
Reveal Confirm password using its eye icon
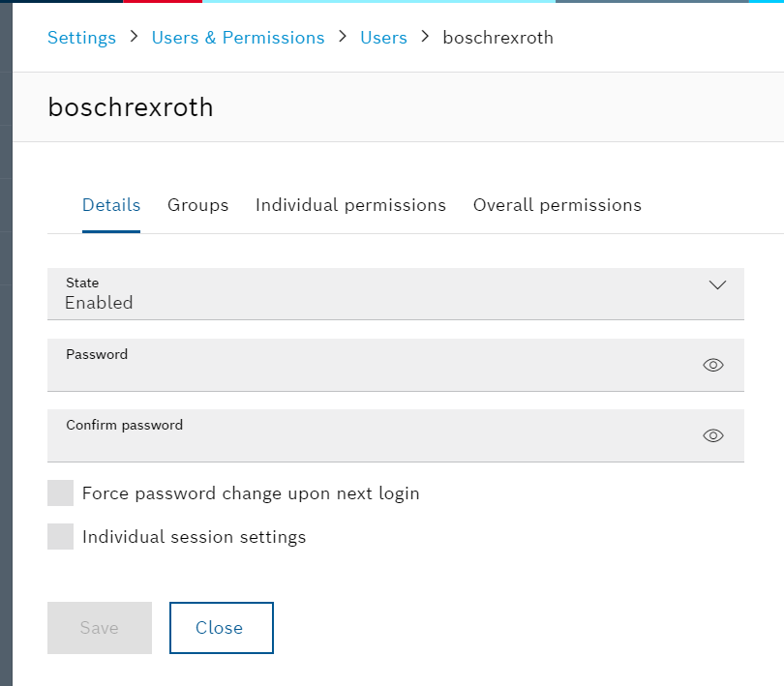coord(713,435)
